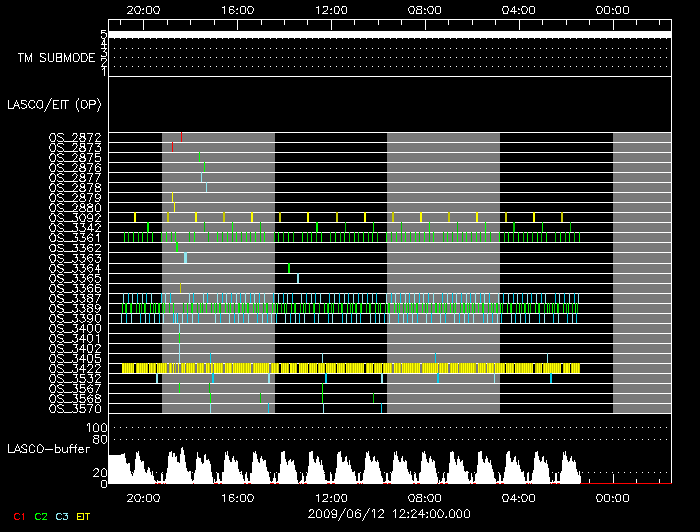
Task: Click the OS_2876 row label
Action: 75,167
